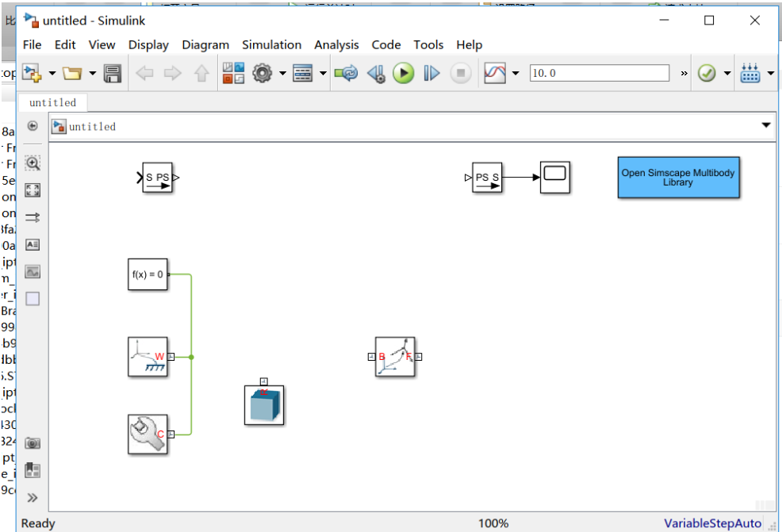Viewport: 782px width, 532px height.
Task: Open the Code menu
Action: (x=386, y=45)
